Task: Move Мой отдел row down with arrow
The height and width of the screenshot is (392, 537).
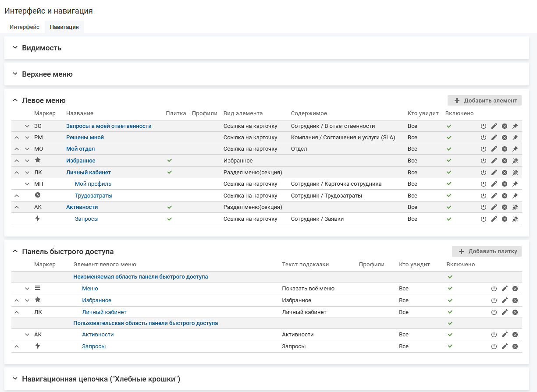Action: (x=27, y=149)
